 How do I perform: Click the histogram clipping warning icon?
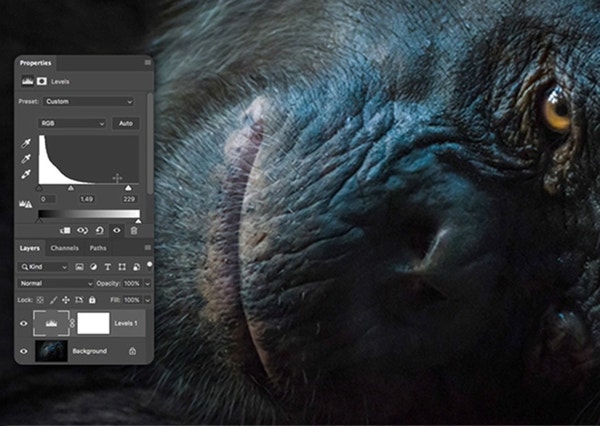pyautogui.click(x=25, y=204)
